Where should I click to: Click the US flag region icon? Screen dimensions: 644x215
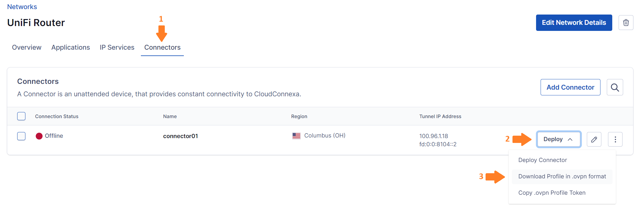[x=296, y=136]
